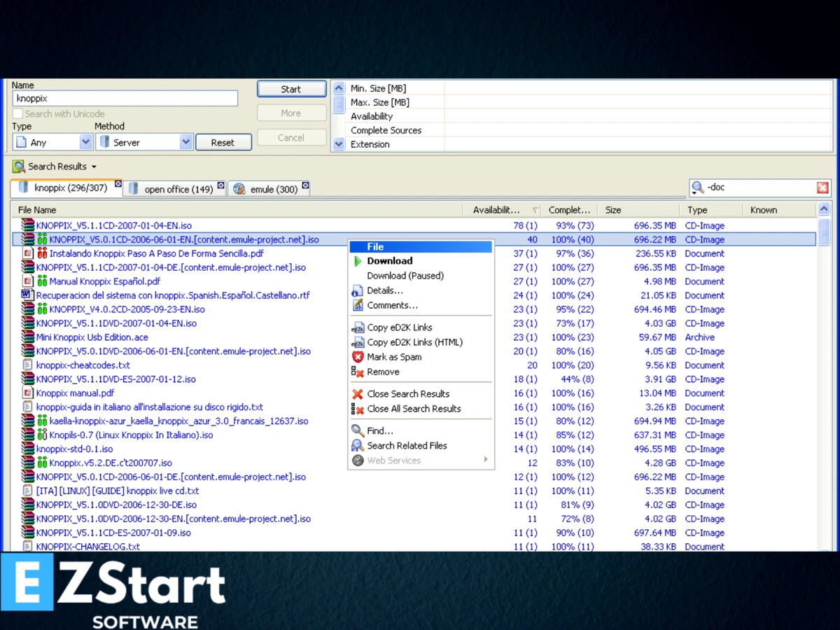Click the Comments icon in the context menu
This screenshot has height=630, width=840.
click(358, 305)
